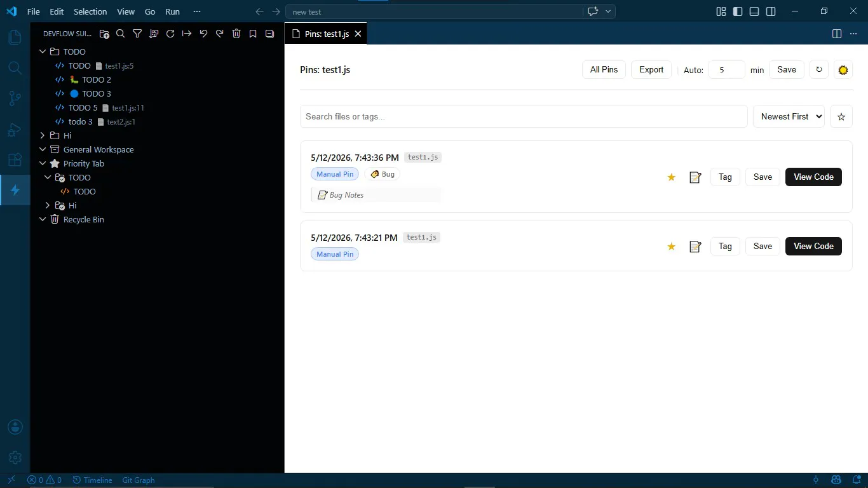Open notes icon for the 7:43:36 PM pin
Image resolution: width=868 pixels, height=488 pixels.
[x=695, y=177]
